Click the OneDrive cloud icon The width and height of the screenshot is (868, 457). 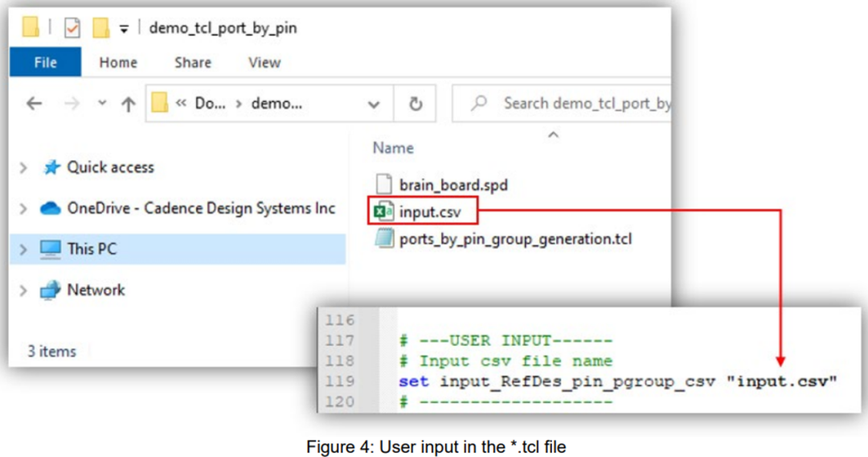(x=51, y=208)
